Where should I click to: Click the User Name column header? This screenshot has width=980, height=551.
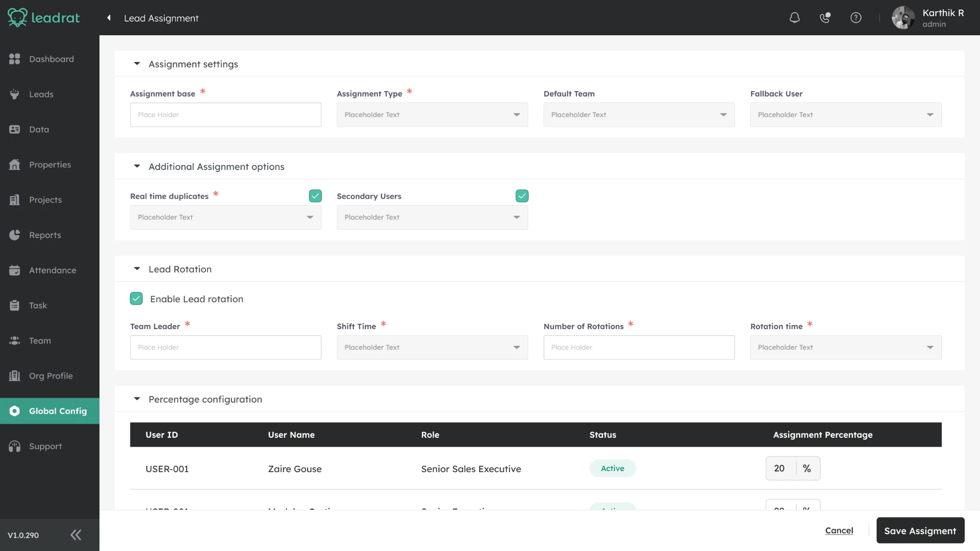pos(291,435)
